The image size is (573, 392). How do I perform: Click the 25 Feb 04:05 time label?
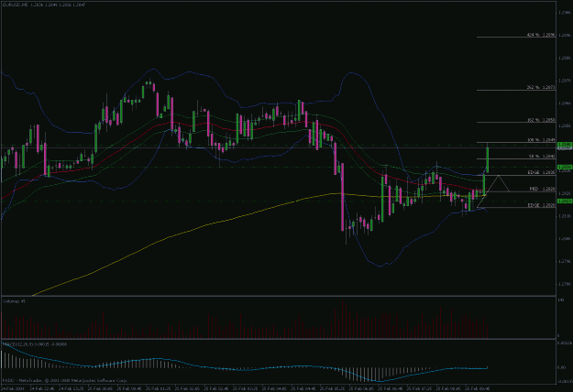274,388
